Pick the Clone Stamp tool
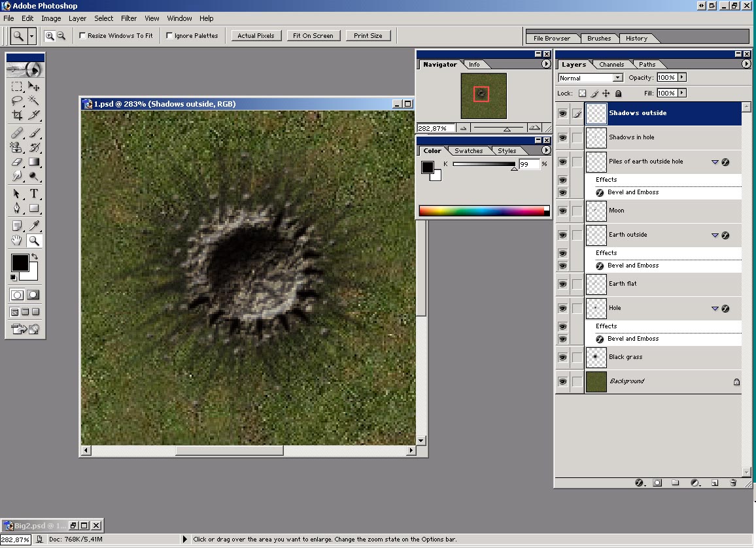The image size is (756, 548). (x=17, y=147)
